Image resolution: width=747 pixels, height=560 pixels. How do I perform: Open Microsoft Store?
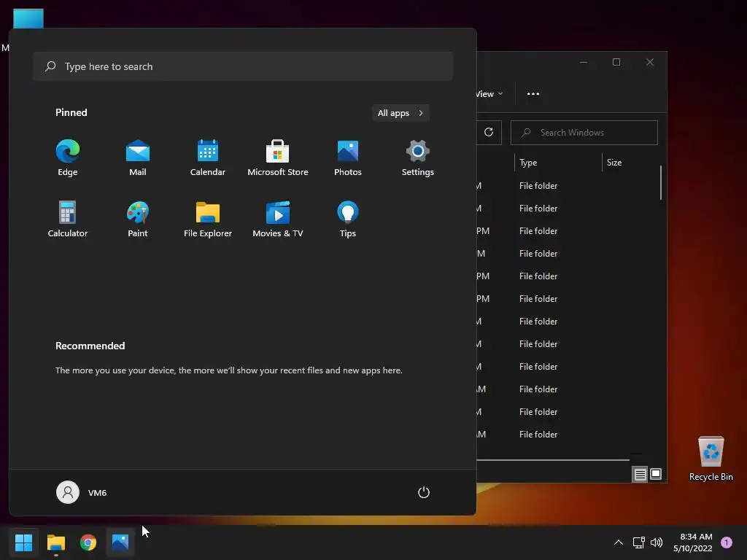click(x=278, y=158)
